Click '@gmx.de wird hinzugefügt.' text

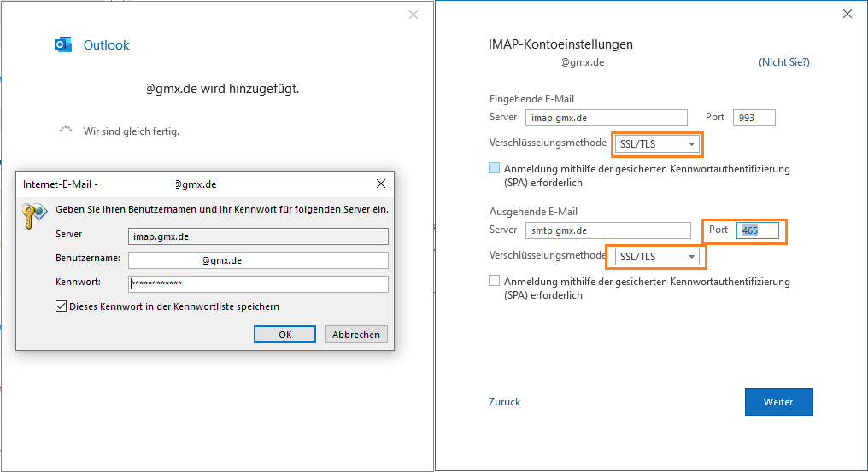pos(222,89)
